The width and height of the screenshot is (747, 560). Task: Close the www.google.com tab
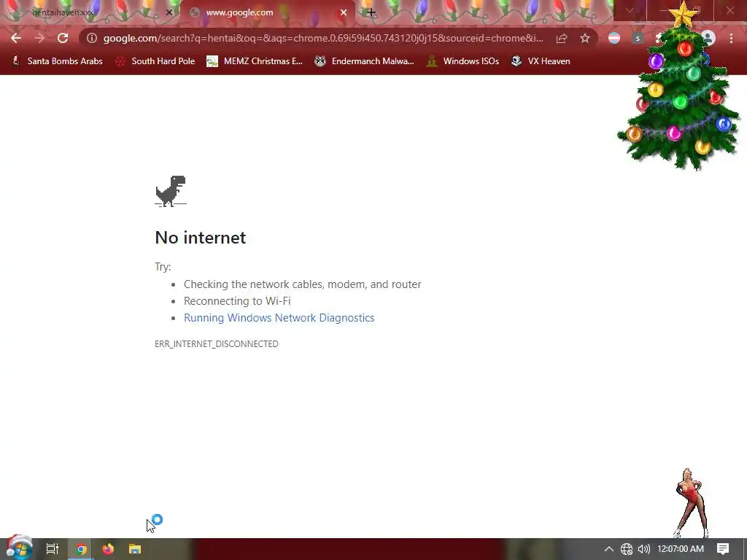(344, 12)
